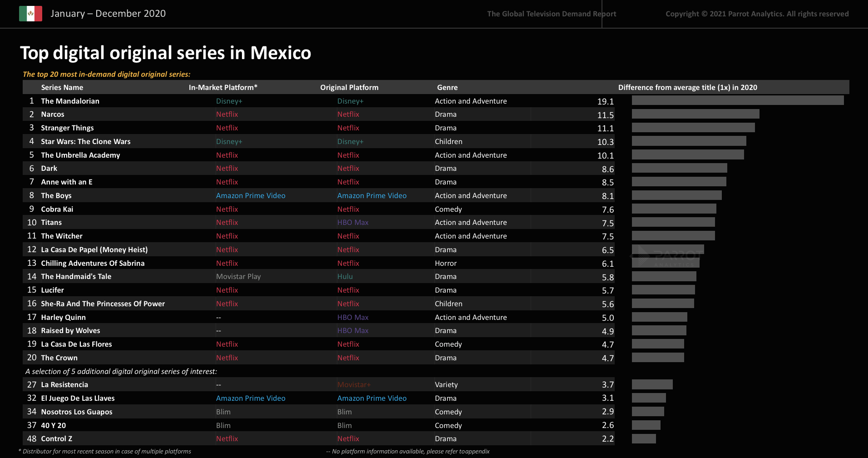Click the 2.2 value for Control Z
The image size is (868, 458).
(608, 438)
